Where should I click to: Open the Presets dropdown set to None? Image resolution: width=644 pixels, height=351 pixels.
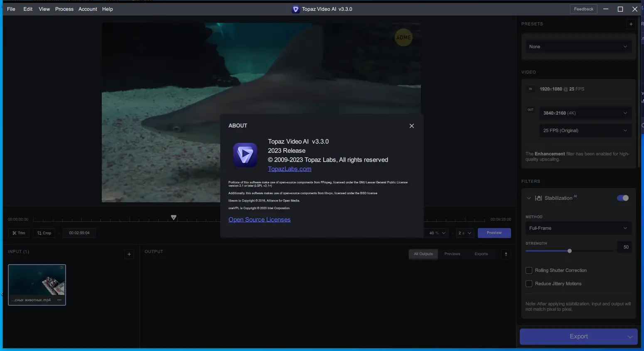[578, 47]
